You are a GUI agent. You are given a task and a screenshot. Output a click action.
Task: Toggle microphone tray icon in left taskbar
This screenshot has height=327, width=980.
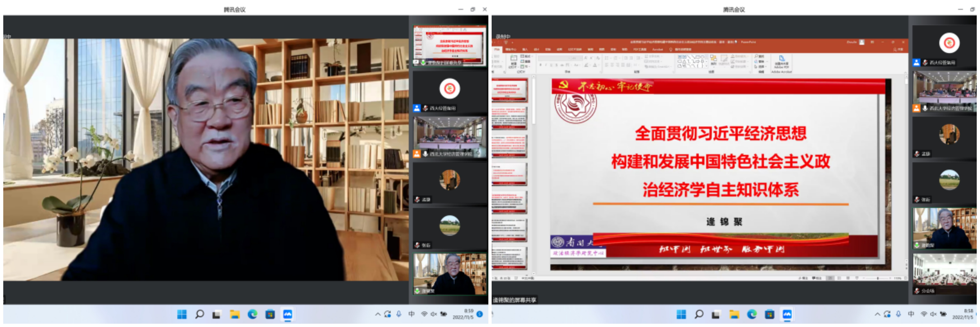tap(399, 314)
